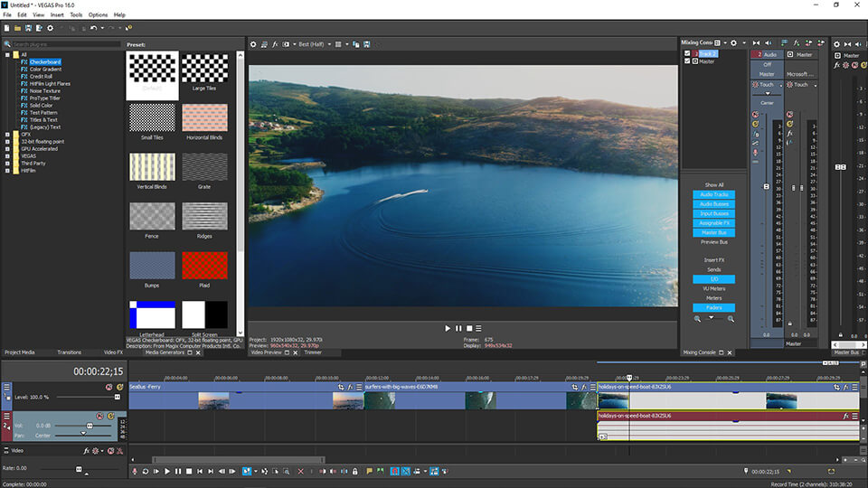Switch to the Trimmer tab

pos(313,352)
